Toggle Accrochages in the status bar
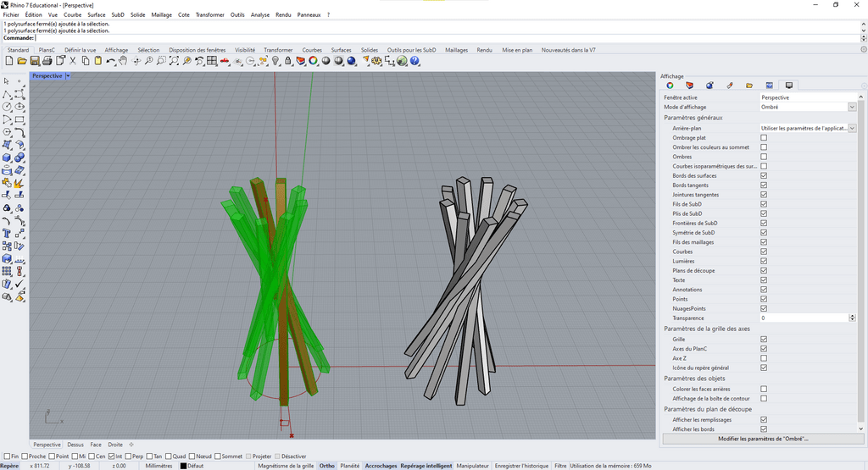 pos(381,466)
